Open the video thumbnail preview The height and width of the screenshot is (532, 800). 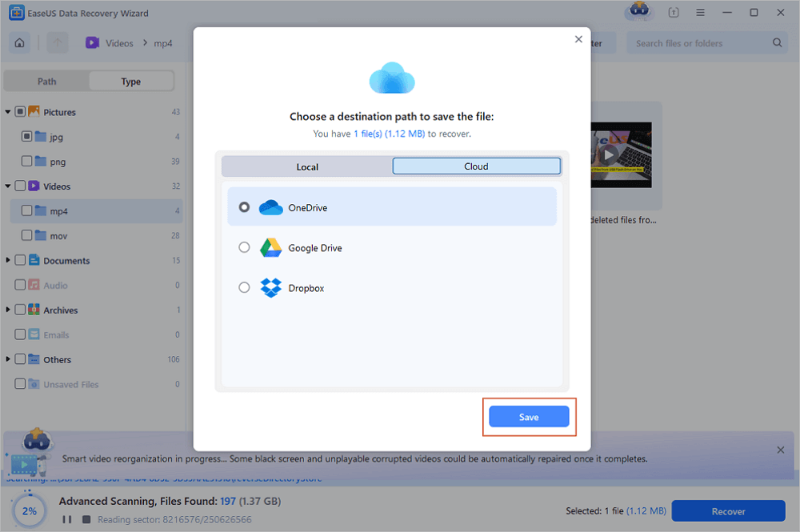tap(621, 154)
